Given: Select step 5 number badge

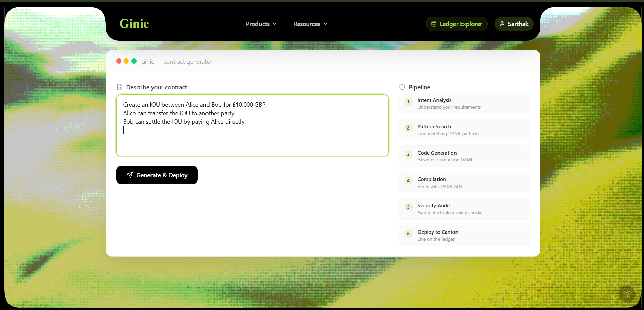Looking at the screenshot, I should click(x=408, y=207).
